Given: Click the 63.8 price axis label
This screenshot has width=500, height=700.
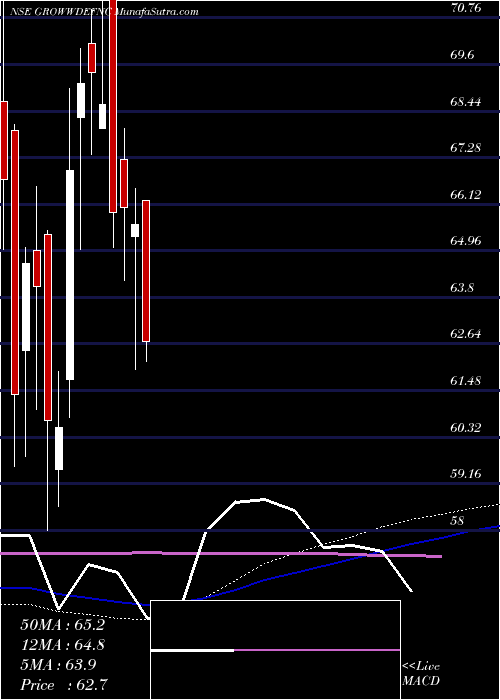Looking at the screenshot, I should pyautogui.click(x=463, y=288).
